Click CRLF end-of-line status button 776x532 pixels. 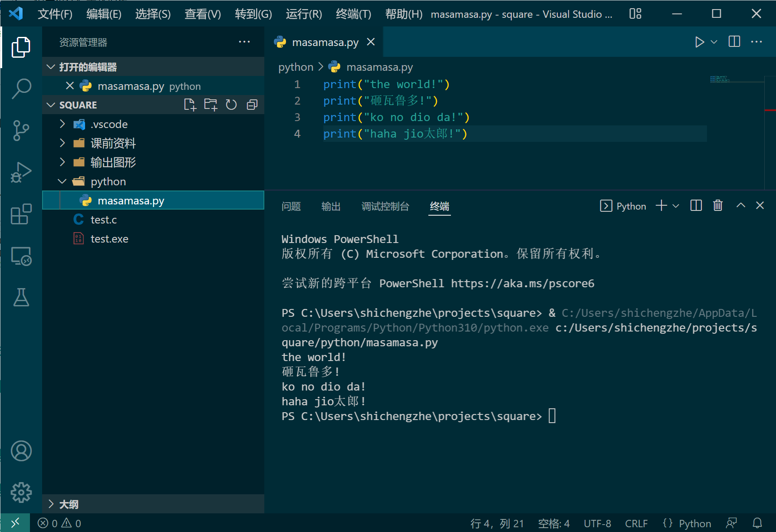(x=636, y=523)
